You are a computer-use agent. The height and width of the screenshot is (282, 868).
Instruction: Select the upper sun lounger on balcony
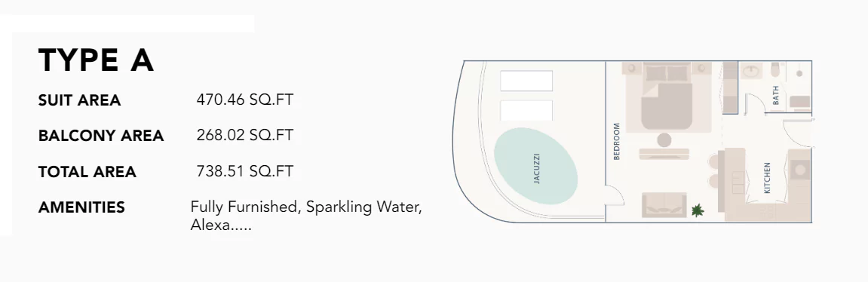pyautogui.click(x=526, y=81)
